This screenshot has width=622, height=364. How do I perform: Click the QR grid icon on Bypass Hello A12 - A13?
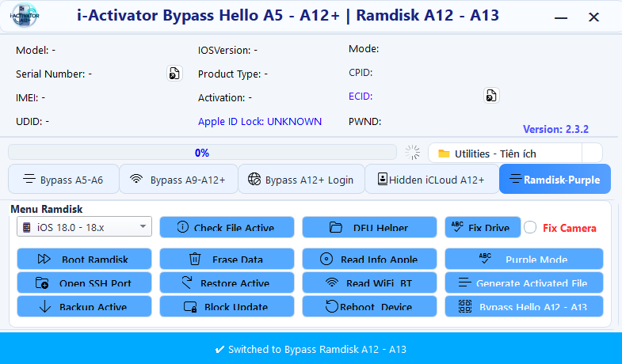[465, 306]
